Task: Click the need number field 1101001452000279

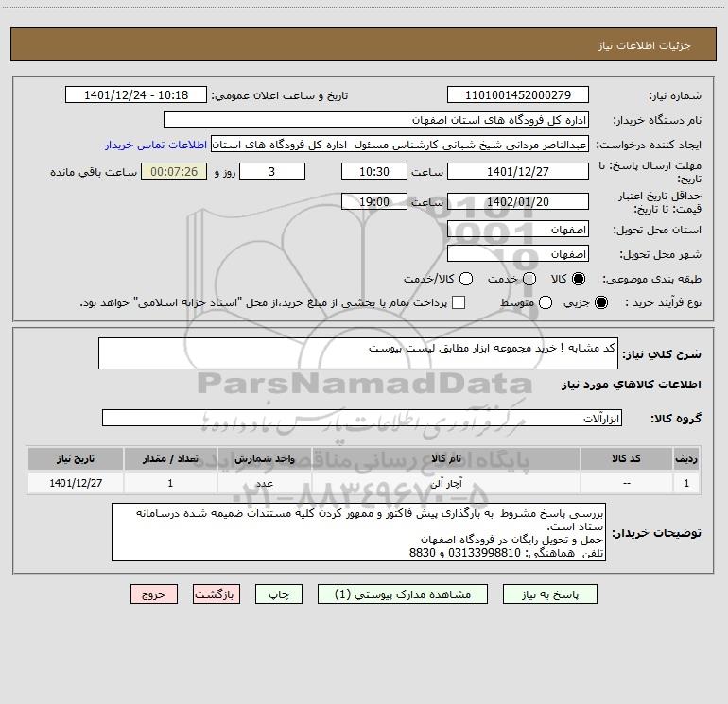Action: click(518, 94)
